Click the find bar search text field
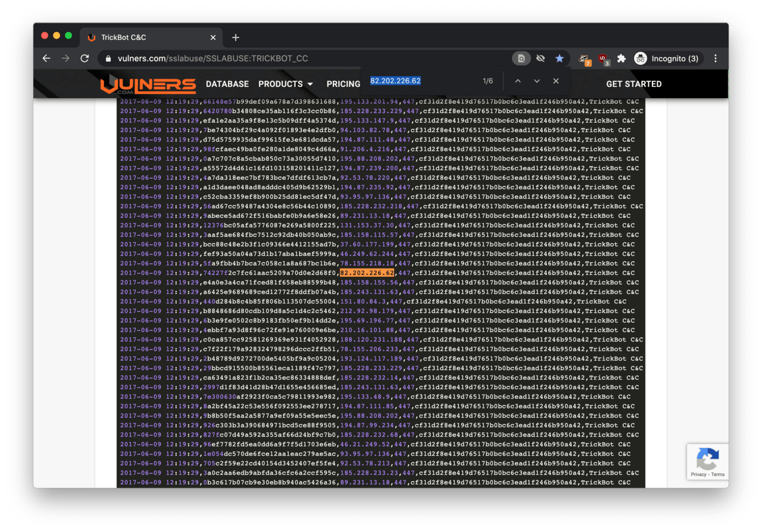The height and width of the screenshot is (532, 762). 420,81
